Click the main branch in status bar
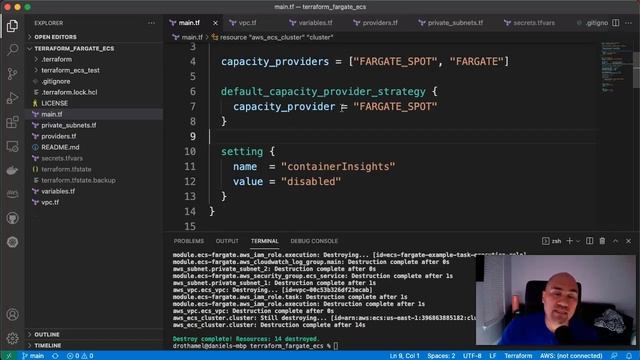The width and height of the screenshot is (640, 360). [x=33, y=356]
